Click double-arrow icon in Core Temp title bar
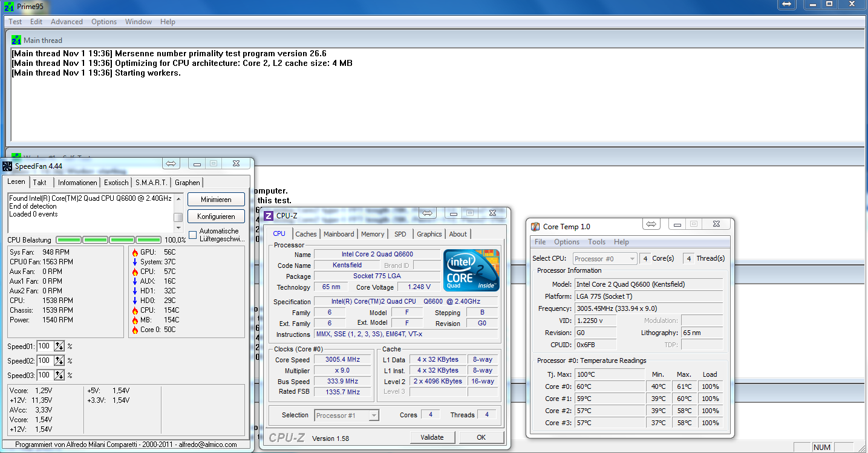This screenshot has height=453, width=868. (x=651, y=224)
